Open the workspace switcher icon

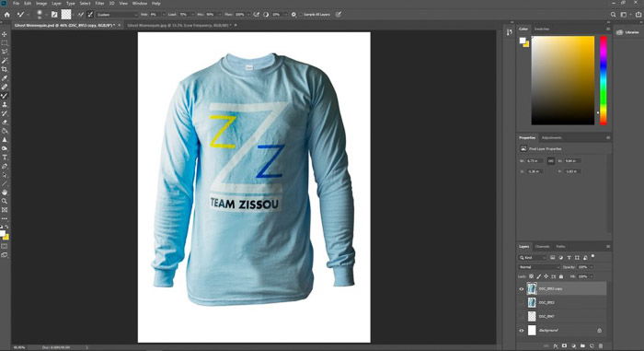624,15
